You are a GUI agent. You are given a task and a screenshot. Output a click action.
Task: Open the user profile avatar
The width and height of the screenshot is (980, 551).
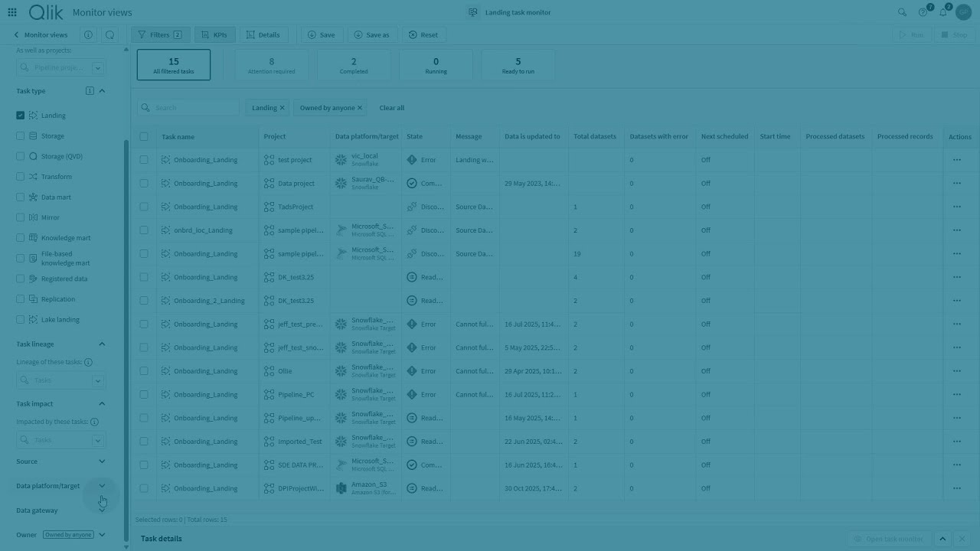(963, 12)
